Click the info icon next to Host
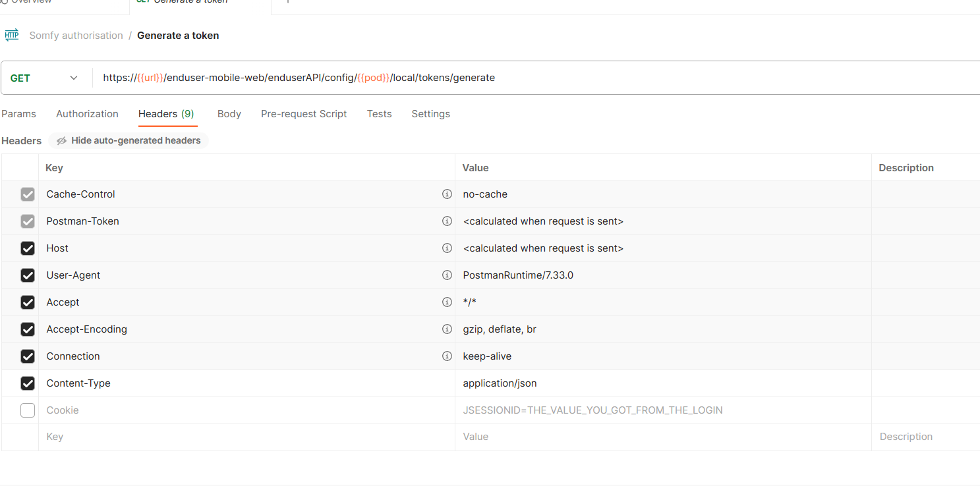Viewport: 980px width, 494px height. [x=447, y=248]
